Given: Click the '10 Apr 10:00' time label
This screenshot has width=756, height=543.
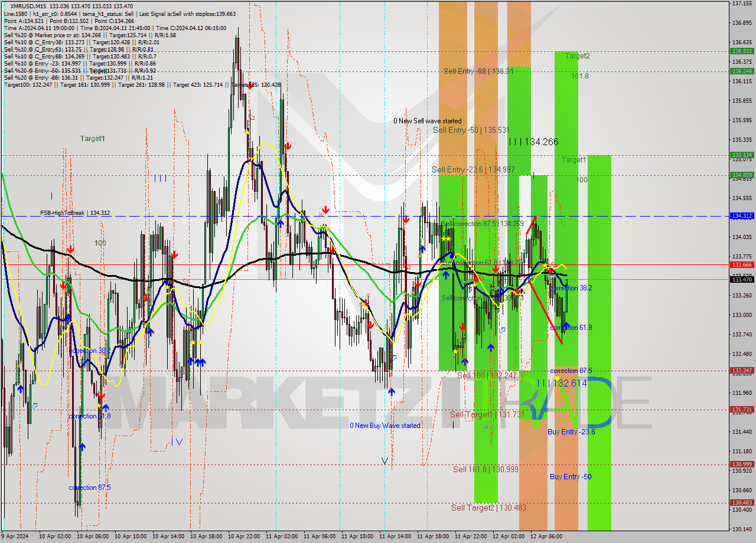Looking at the screenshot, I should tap(131, 537).
